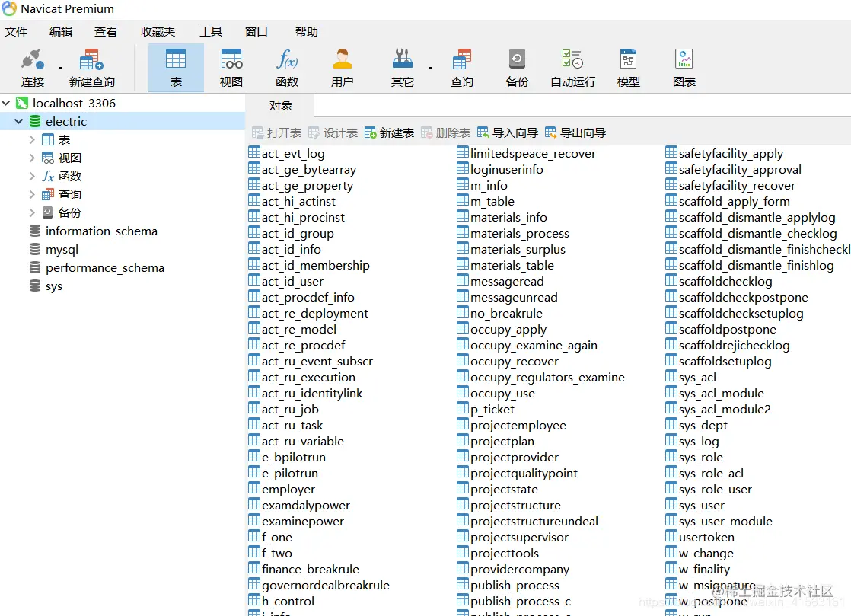
Task: Open dropdown arrow next to 其它
Action: point(430,69)
